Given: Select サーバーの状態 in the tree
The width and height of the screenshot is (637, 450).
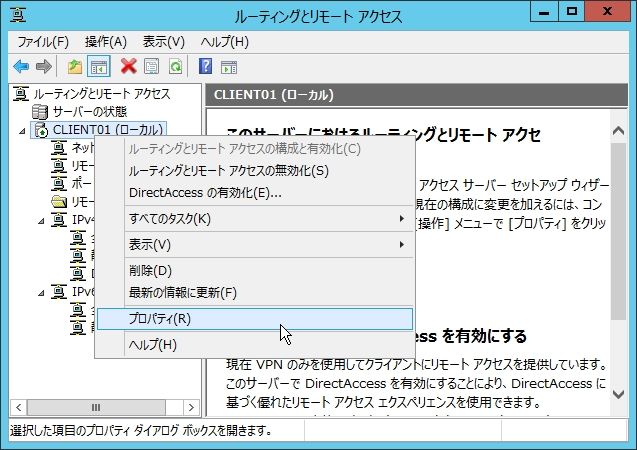Looking at the screenshot, I should 90,111.
